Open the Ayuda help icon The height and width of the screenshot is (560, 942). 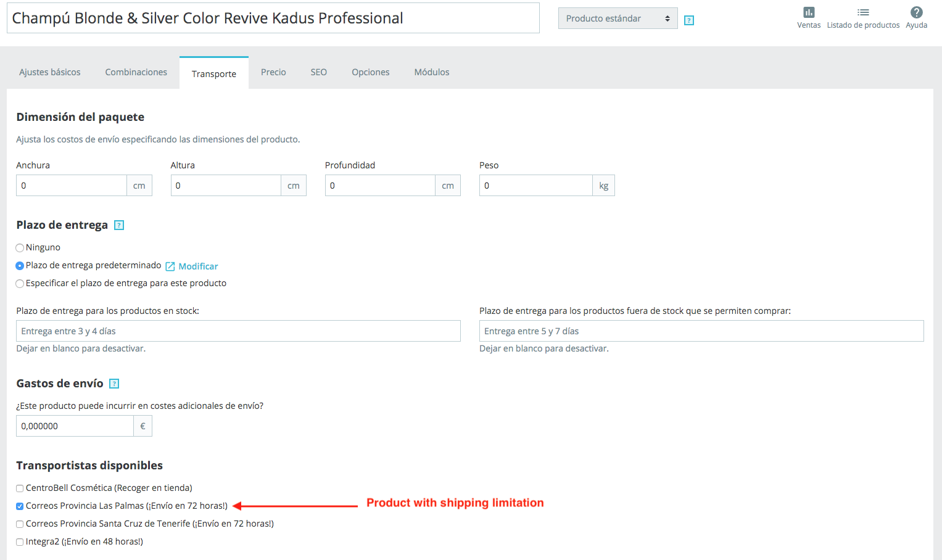(x=917, y=12)
